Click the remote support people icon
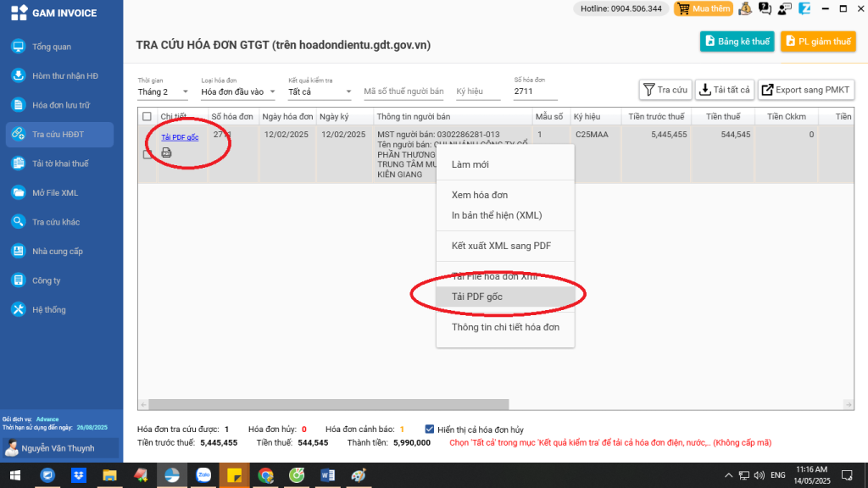This screenshot has height=488, width=868. pyautogui.click(x=784, y=8)
